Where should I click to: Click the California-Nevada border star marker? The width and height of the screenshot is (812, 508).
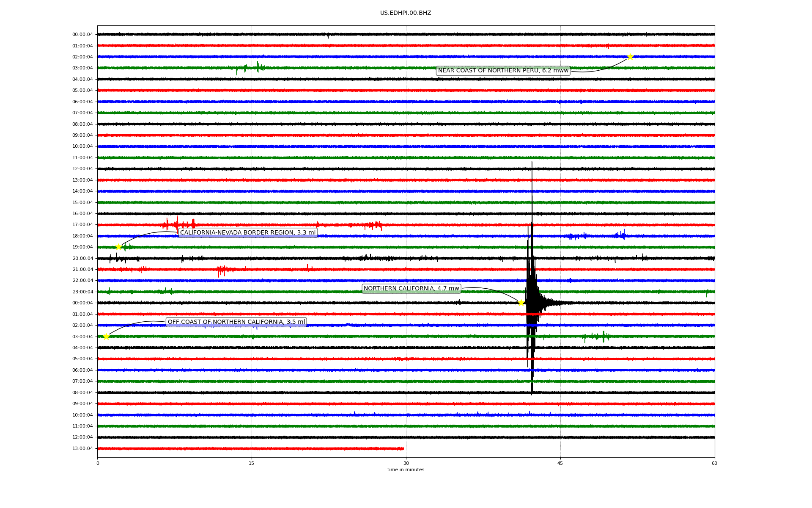(x=119, y=247)
